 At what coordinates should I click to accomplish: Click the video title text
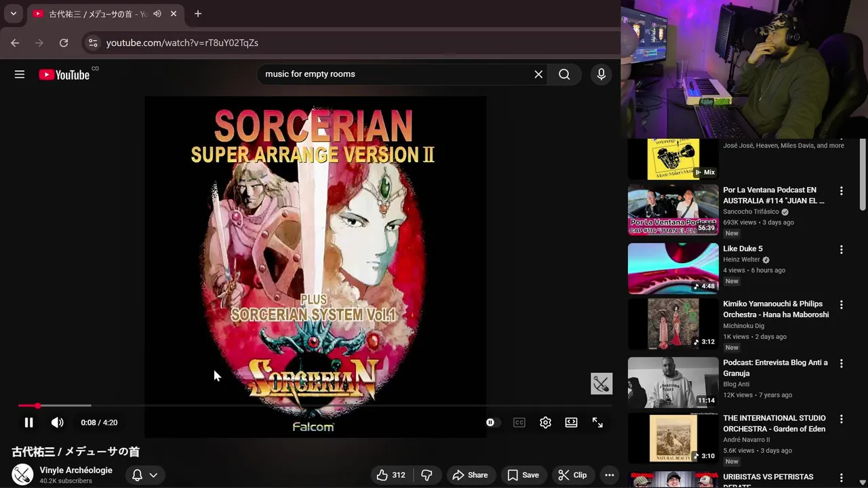[75, 451]
